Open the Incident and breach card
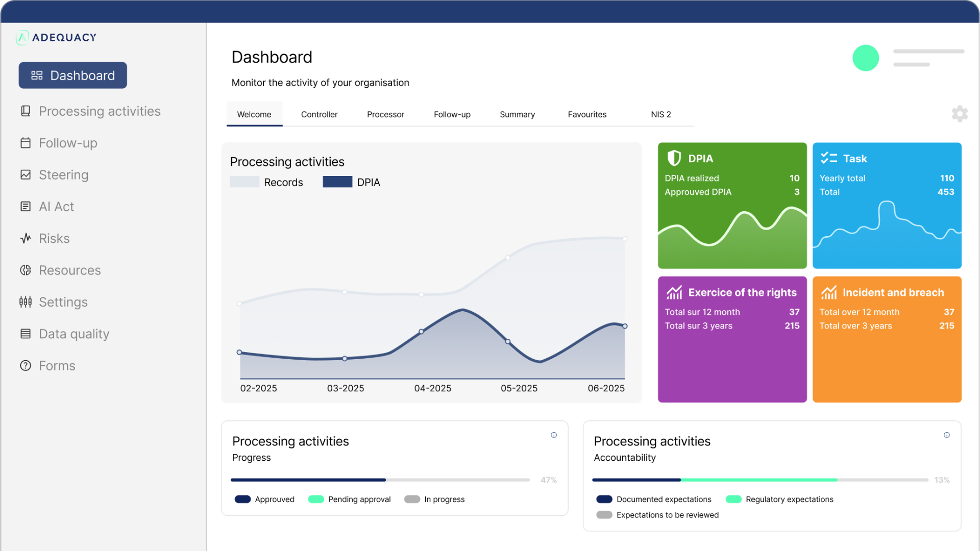980x551 pixels. click(887, 339)
